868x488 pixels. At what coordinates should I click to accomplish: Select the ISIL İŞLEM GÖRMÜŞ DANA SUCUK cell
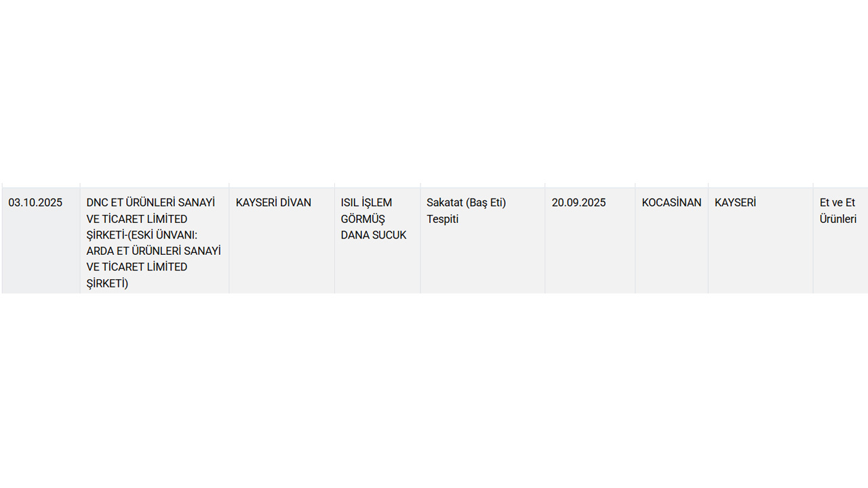tap(374, 219)
